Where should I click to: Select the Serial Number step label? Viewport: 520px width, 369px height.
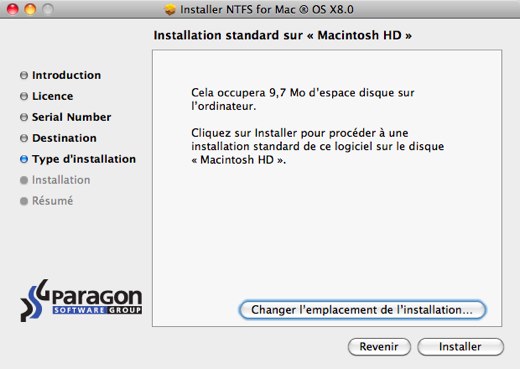71,117
